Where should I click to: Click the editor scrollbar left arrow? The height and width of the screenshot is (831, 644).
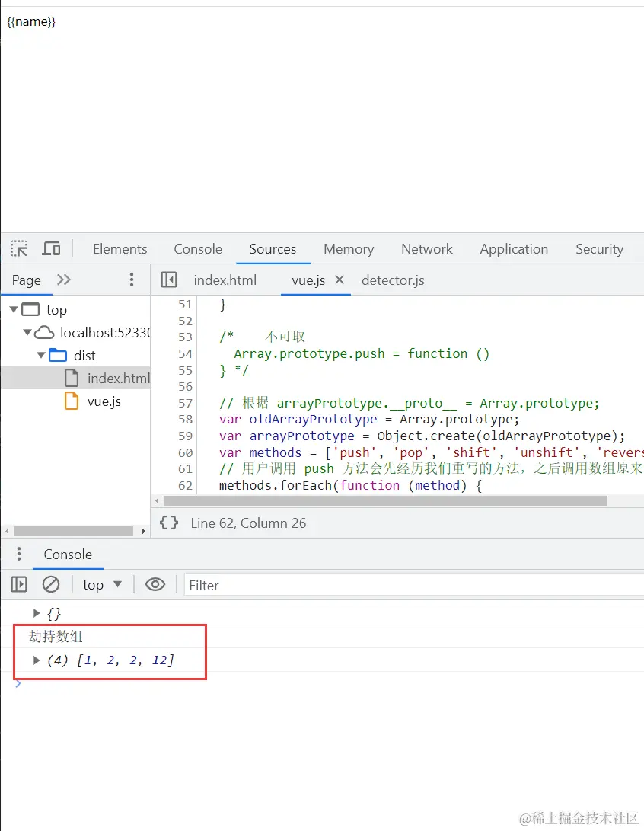pyautogui.click(x=157, y=501)
